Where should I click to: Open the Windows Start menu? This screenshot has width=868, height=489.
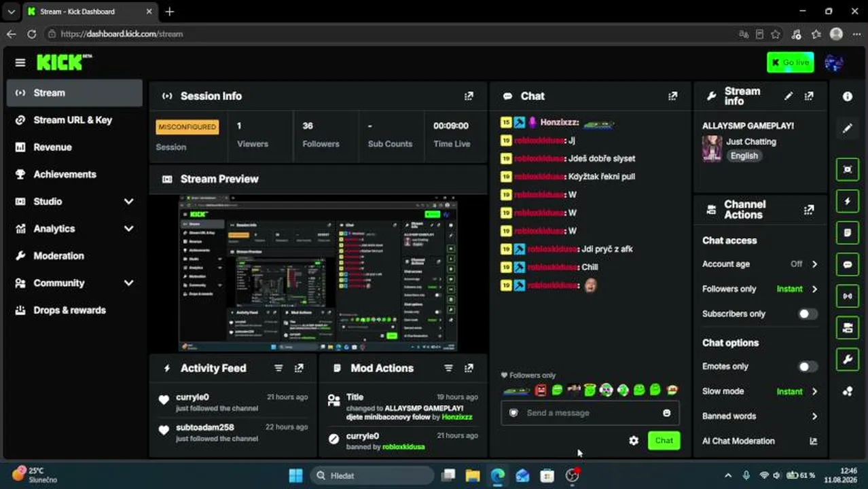click(295, 475)
